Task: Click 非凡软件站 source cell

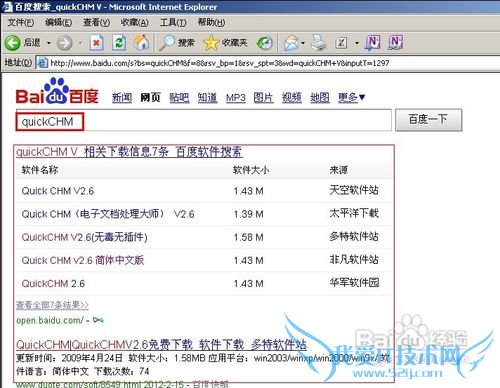Action: tap(354, 260)
